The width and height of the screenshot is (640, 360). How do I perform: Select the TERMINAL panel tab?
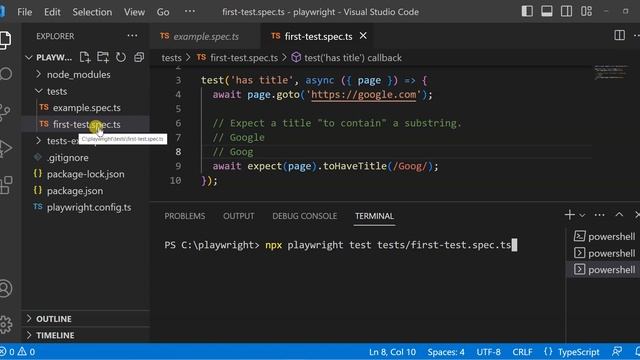(374, 216)
